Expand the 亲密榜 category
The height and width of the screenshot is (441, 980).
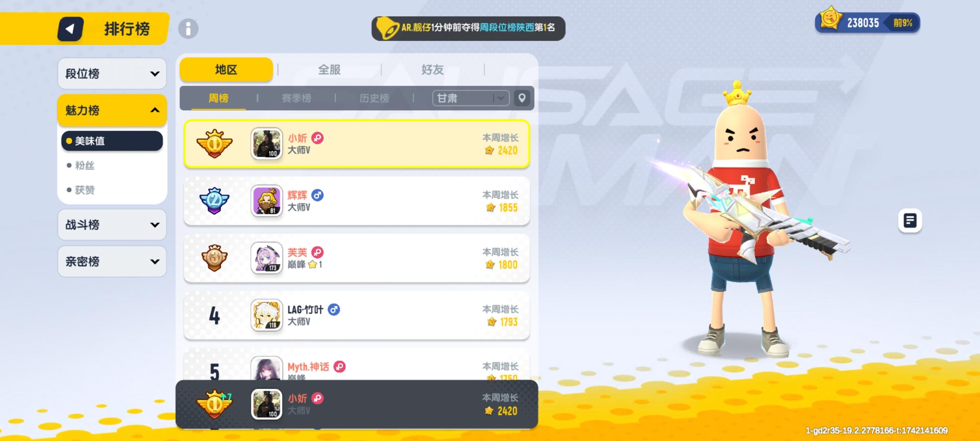[x=112, y=261]
